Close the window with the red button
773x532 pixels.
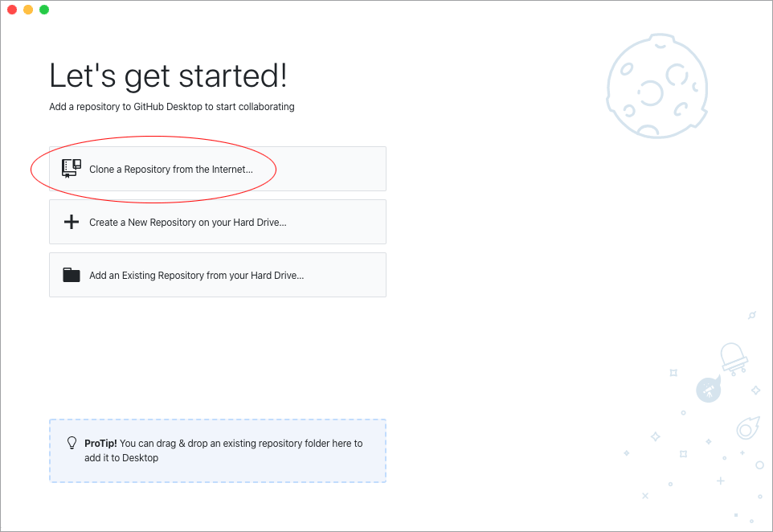pyautogui.click(x=12, y=10)
